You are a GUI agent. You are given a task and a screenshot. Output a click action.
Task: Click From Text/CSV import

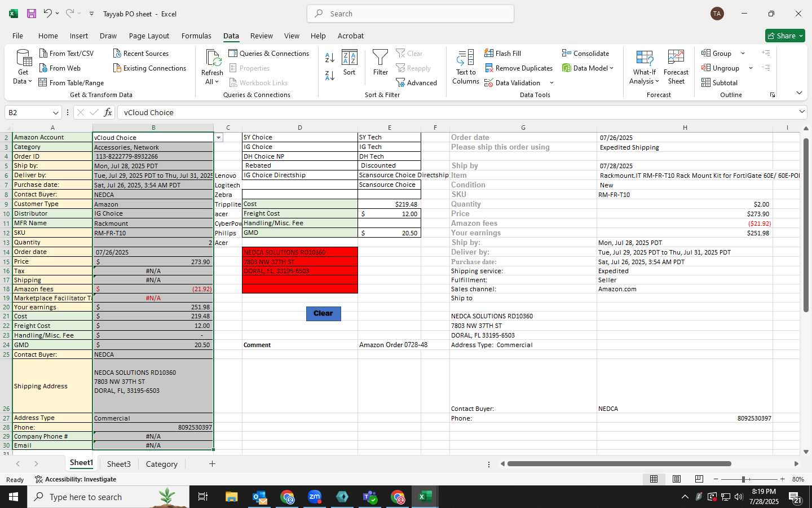67,54
